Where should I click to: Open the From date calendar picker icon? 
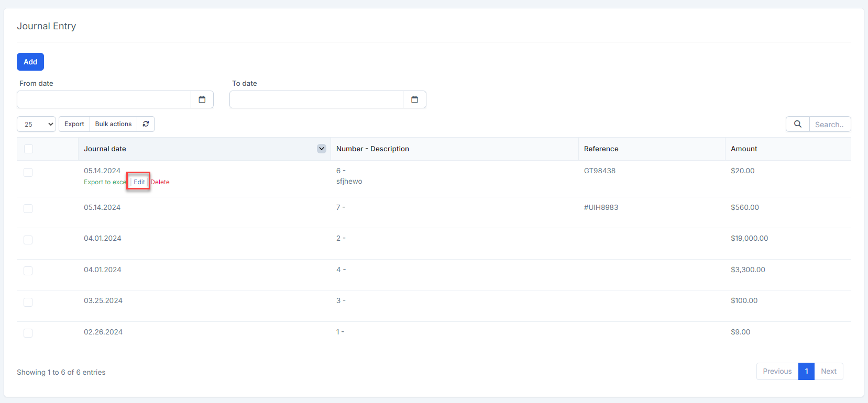click(x=202, y=99)
